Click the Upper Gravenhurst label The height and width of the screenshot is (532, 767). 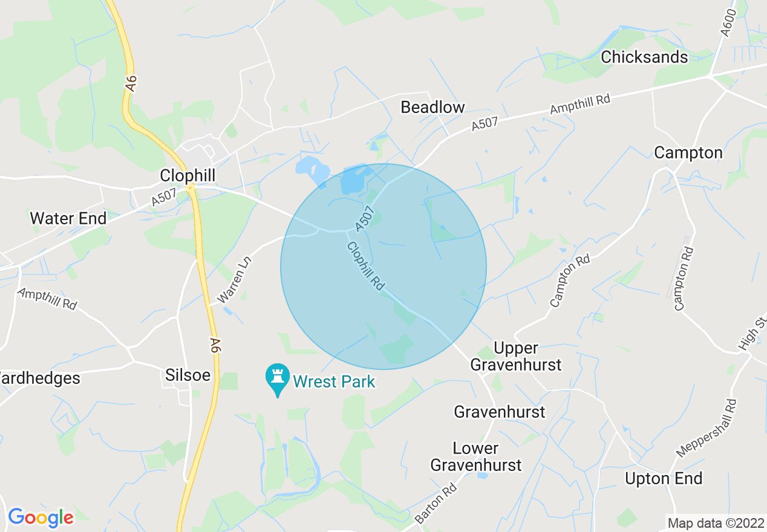tap(516, 356)
